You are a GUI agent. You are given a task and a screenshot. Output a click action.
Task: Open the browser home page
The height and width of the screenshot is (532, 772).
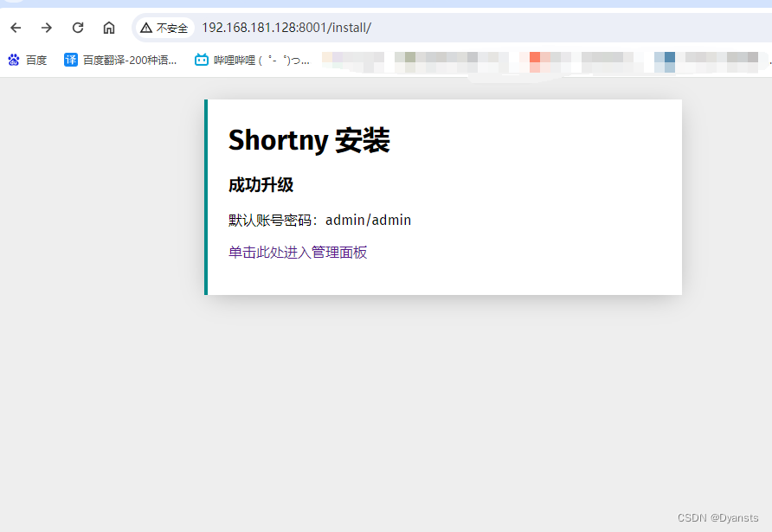(109, 28)
